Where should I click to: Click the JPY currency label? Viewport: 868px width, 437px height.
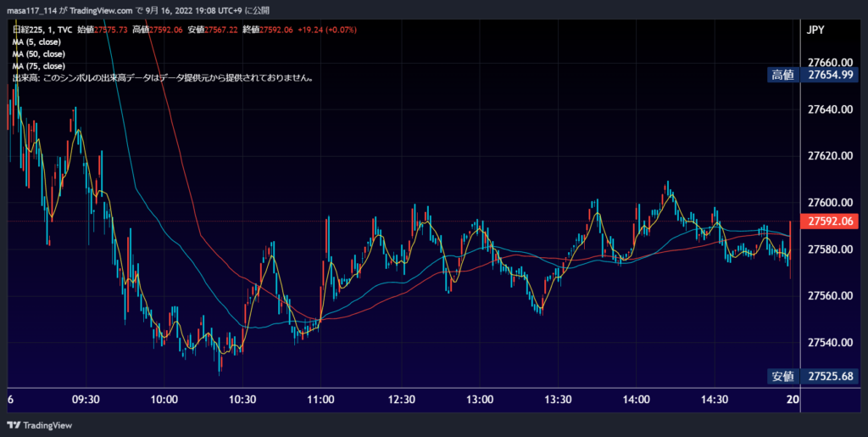pyautogui.click(x=815, y=30)
